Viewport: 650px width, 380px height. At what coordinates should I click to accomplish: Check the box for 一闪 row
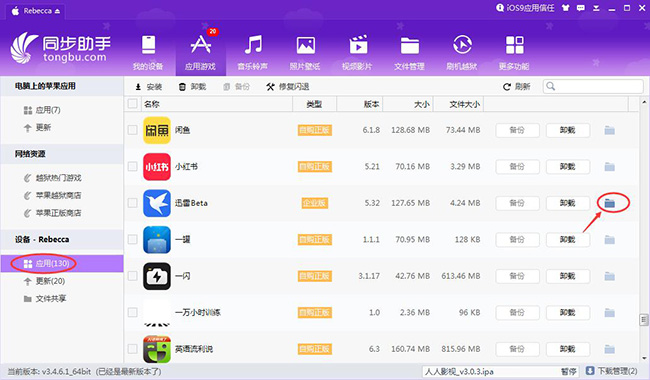click(133, 276)
